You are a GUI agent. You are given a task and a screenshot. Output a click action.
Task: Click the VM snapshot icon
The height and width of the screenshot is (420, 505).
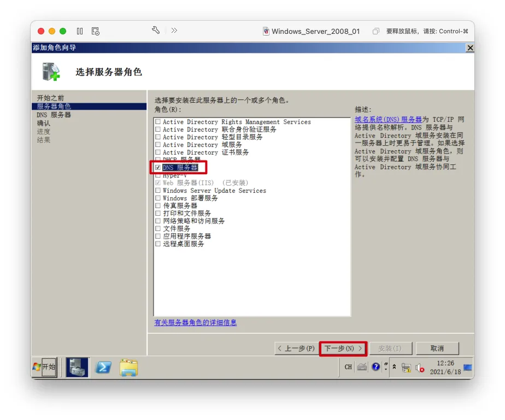[95, 31]
